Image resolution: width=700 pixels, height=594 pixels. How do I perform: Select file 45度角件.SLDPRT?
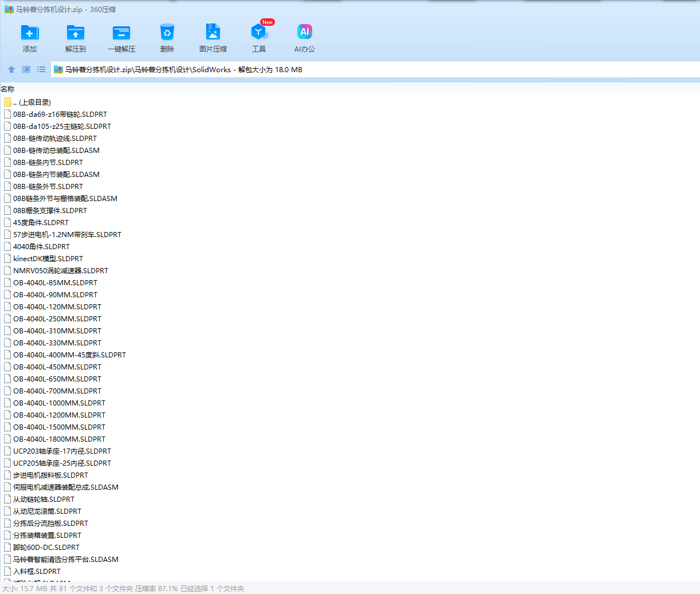[41, 223]
